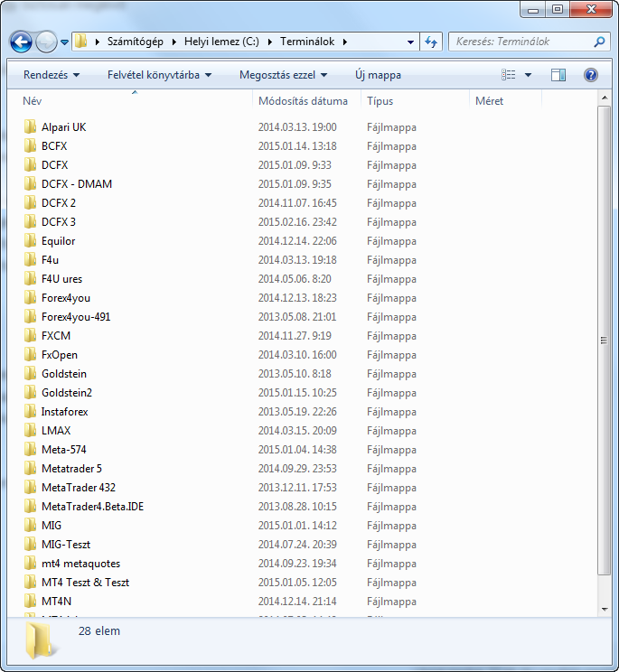Select the DCFX 2 folder icon
The image size is (619, 672).
pyautogui.click(x=30, y=202)
